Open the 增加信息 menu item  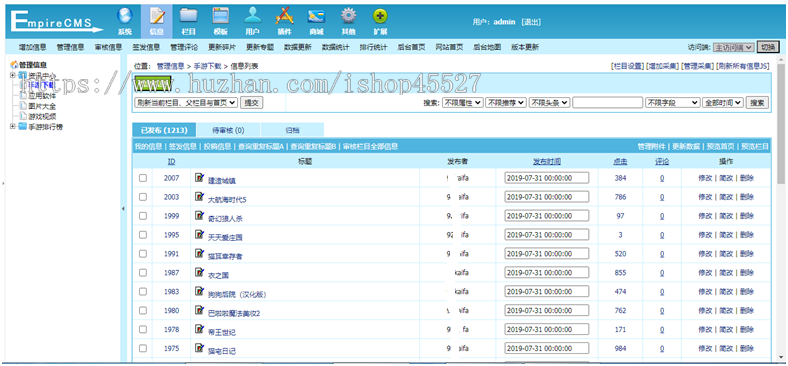33,47
